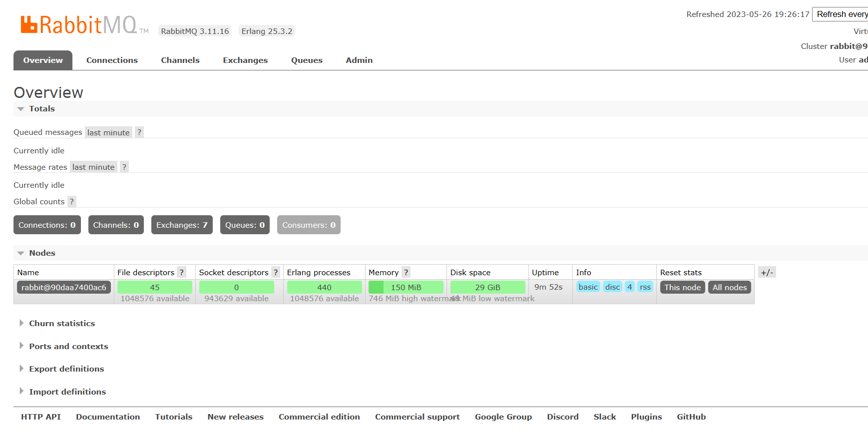This screenshot has height=440, width=868.
Task: Click the Consumers: 0 count button
Action: coord(309,225)
